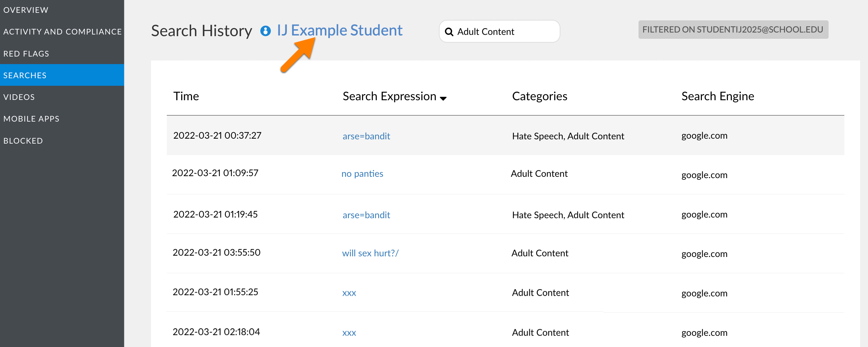Open the Overview sidebar section
Image resolution: width=868 pixels, height=347 pixels.
click(26, 10)
